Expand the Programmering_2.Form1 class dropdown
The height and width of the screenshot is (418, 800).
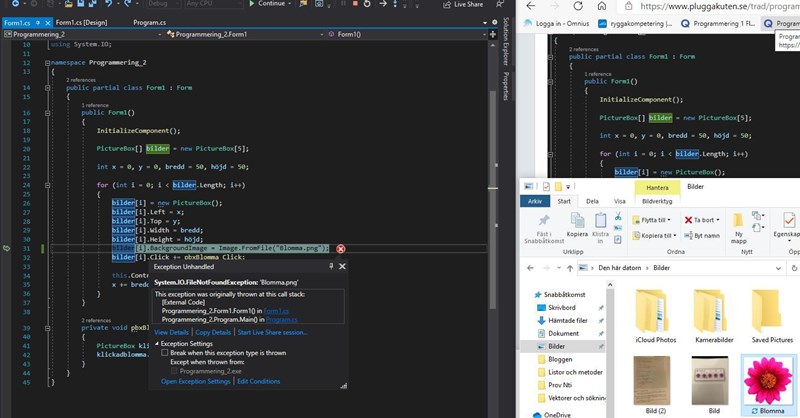[320, 34]
